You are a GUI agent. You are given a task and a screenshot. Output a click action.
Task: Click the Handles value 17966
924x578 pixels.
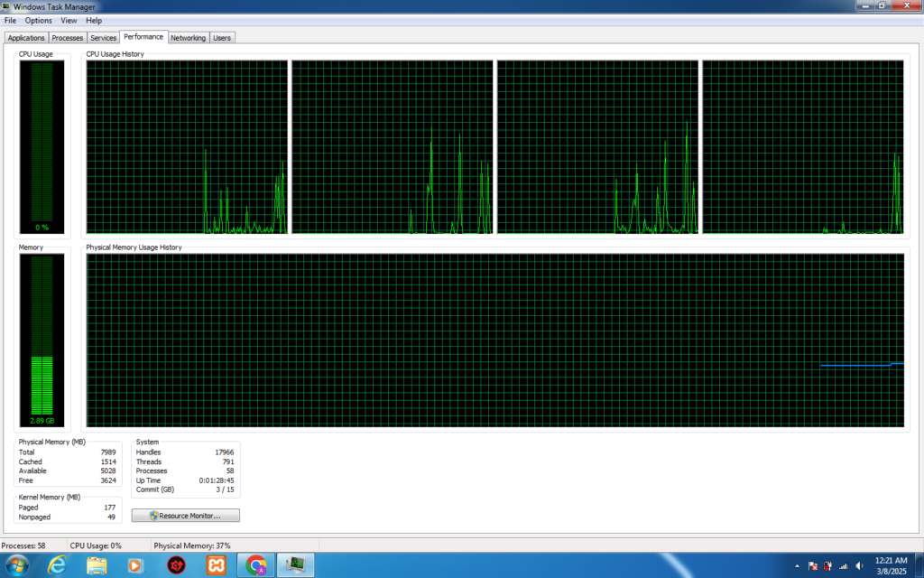coord(225,452)
